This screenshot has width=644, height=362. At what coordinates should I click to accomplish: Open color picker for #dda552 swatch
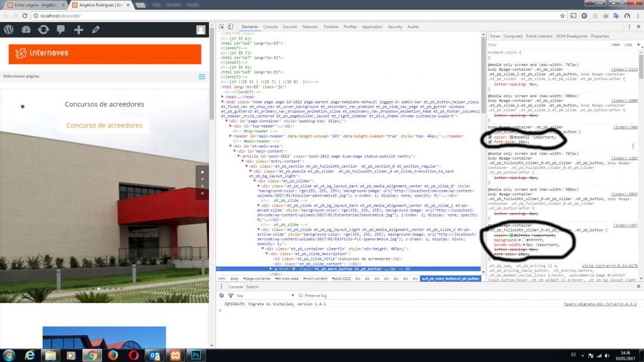tap(511, 137)
